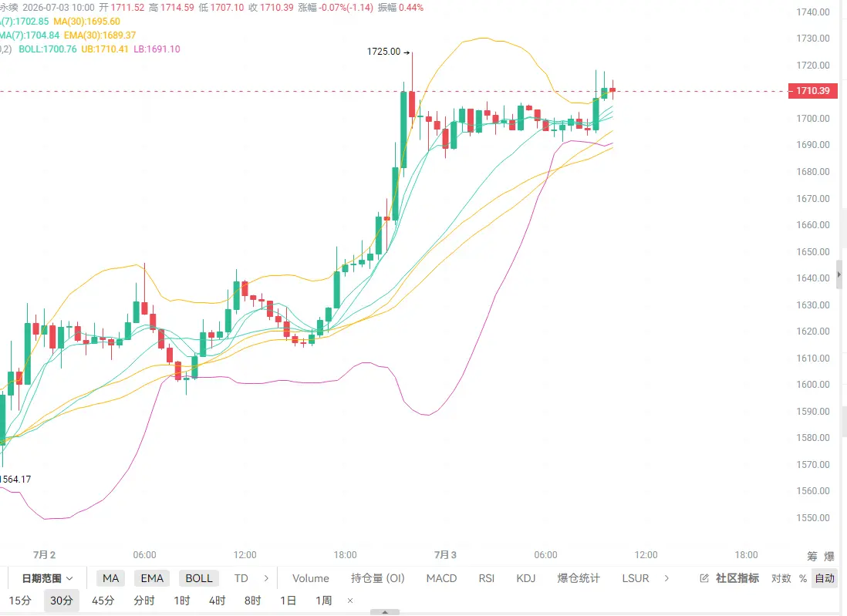Open 社区指标 community indicators
847x616 pixels.
click(737, 578)
